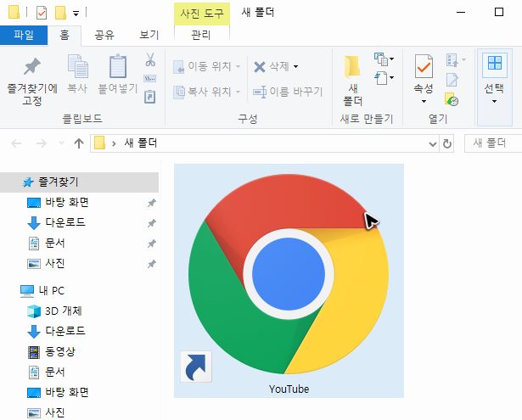Image resolution: width=522 pixels, height=420 pixels.
Task: Click the 삭제 (Delete) X icon
Action: [x=260, y=66]
